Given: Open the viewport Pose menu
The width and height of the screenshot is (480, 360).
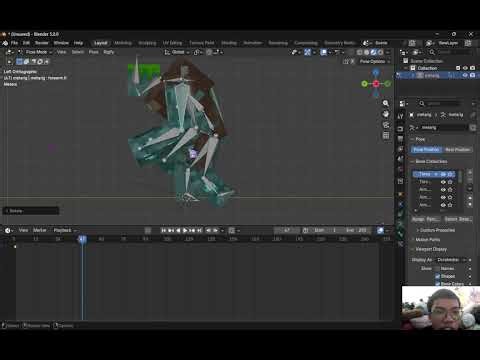Looking at the screenshot, I should point(94,52).
